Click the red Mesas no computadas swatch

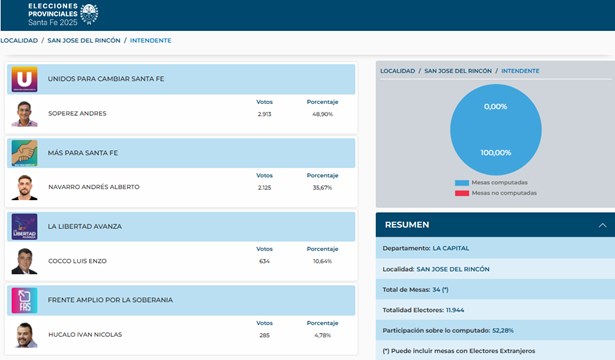462,193
